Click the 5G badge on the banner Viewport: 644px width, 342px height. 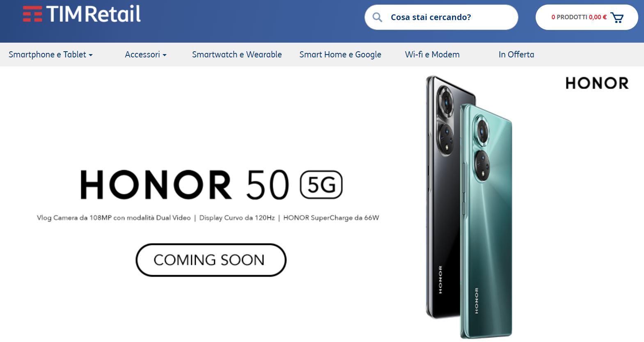[321, 185]
